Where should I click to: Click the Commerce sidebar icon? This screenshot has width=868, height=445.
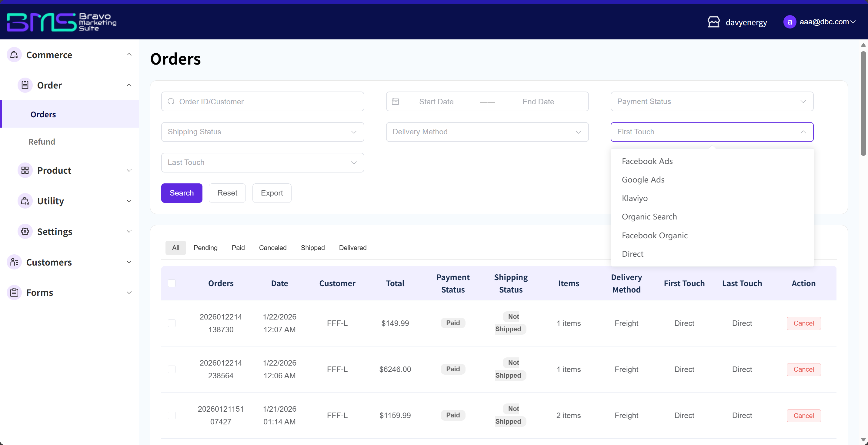(14, 55)
